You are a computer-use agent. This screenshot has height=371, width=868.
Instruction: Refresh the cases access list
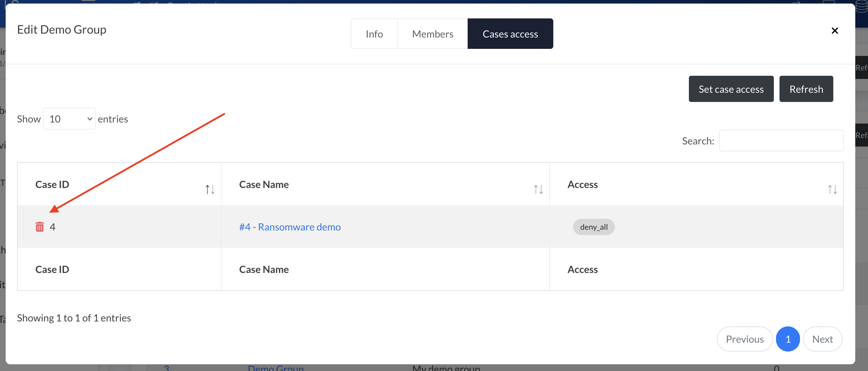806,89
